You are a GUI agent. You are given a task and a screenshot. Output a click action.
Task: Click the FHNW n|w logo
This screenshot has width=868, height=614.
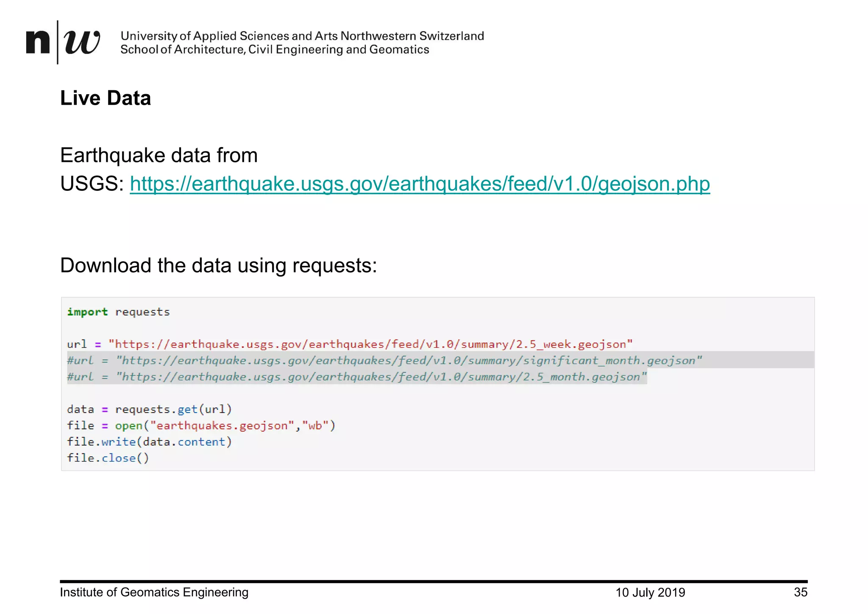click(x=63, y=42)
